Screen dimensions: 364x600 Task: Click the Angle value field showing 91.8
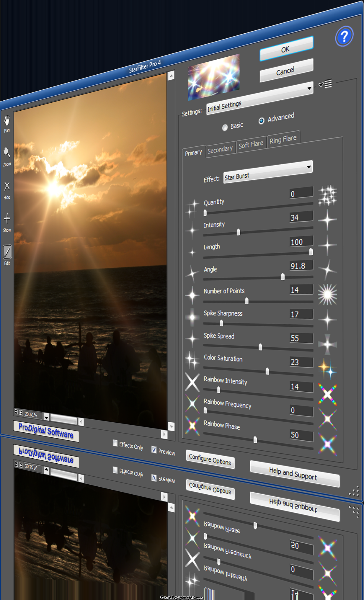301,265
